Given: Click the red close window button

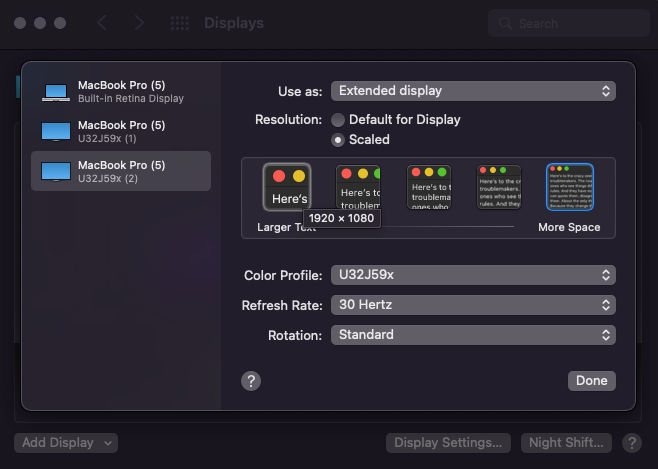Looking at the screenshot, I should pos(20,23).
